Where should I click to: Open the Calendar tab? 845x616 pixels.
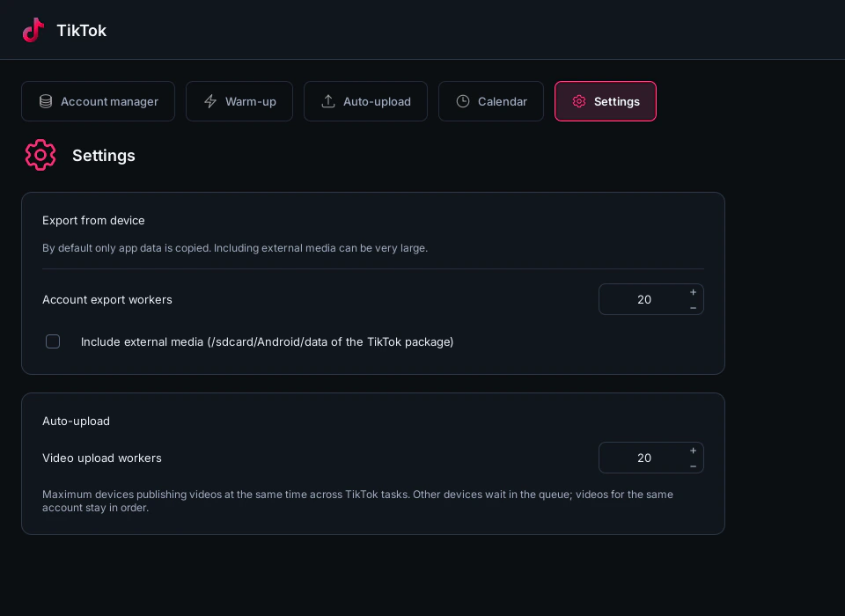click(491, 101)
